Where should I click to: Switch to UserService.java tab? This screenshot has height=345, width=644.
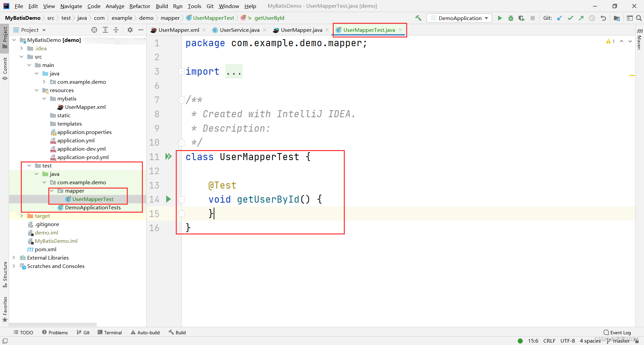(239, 30)
